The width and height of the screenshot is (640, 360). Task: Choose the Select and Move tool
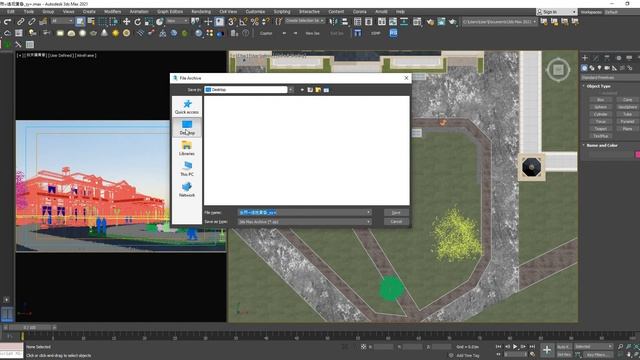coord(127,22)
